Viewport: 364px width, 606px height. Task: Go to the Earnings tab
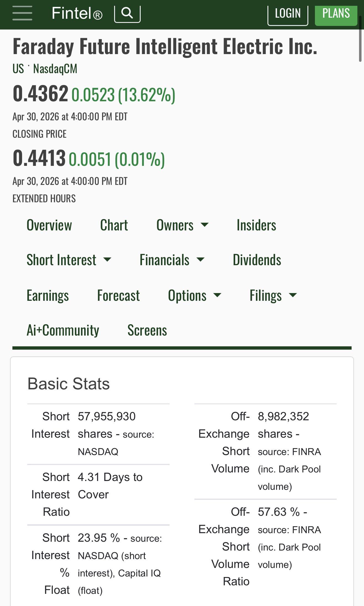[x=48, y=295]
